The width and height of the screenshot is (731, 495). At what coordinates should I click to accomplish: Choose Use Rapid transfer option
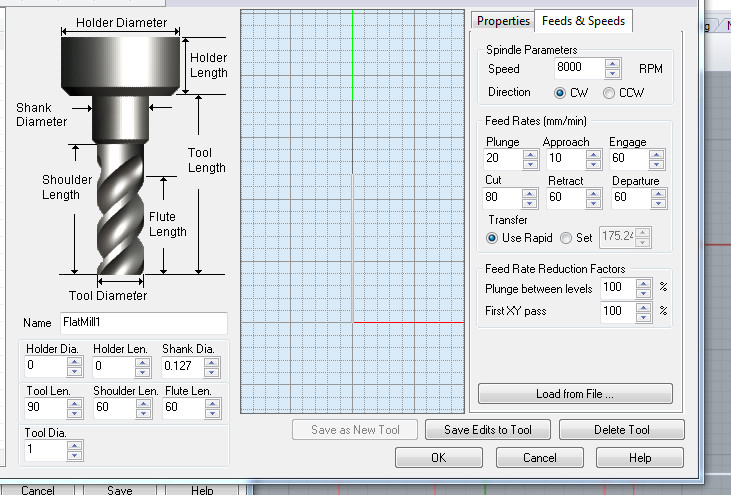tap(492, 238)
